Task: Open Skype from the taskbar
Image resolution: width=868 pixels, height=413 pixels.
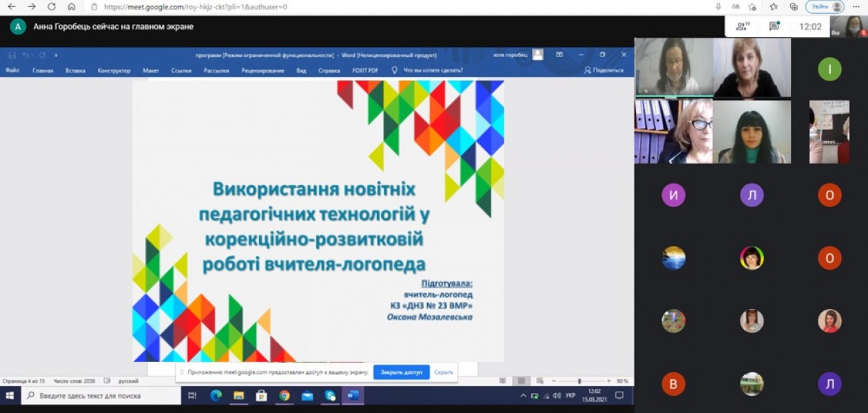Action: 330,396
